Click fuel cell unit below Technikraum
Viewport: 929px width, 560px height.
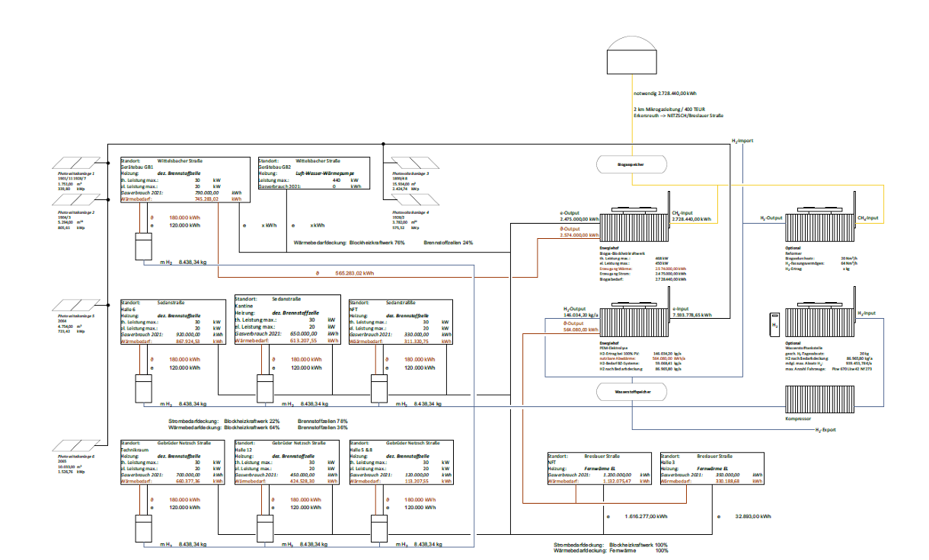pyautogui.click(x=145, y=530)
